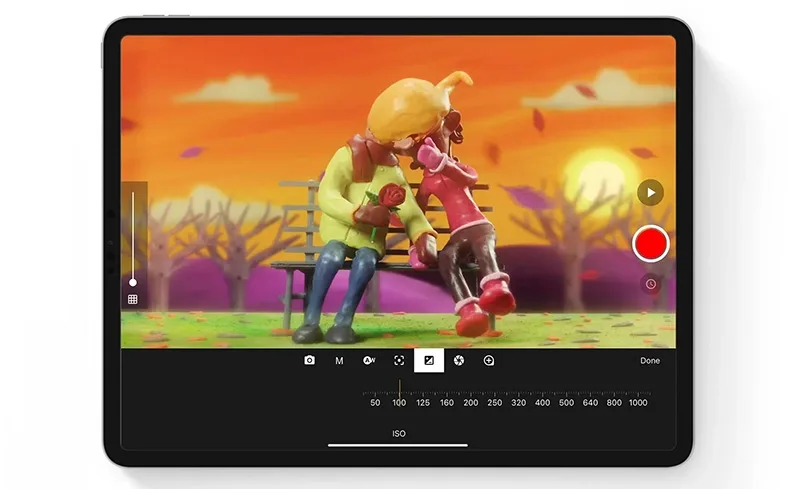Click the 250 ISO mark
This screenshot has height=489, width=800.
click(x=494, y=403)
